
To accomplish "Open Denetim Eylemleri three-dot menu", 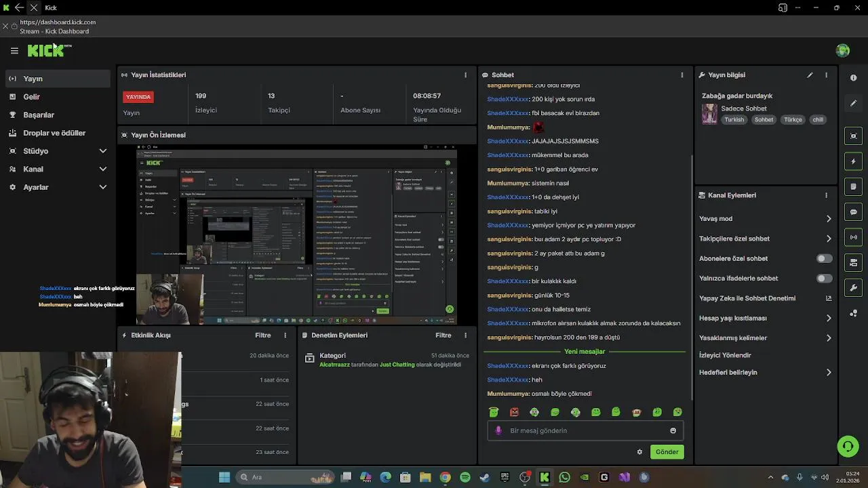I will point(465,335).
